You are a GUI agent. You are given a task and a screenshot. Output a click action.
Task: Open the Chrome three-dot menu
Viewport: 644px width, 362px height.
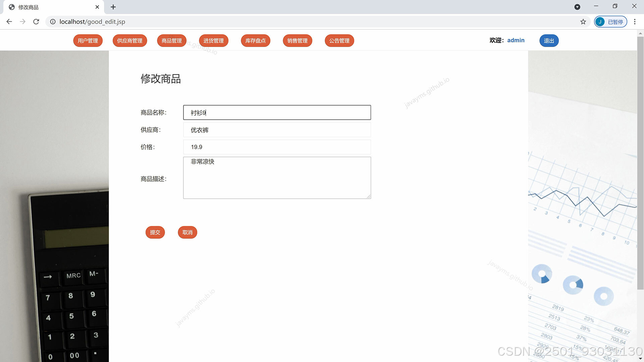tap(635, 21)
